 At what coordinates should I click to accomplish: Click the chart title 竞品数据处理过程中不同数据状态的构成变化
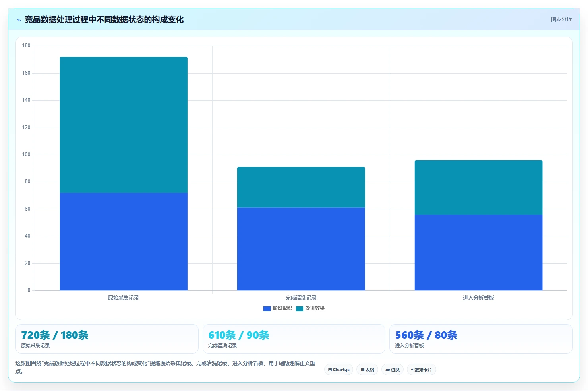pyautogui.click(x=104, y=20)
